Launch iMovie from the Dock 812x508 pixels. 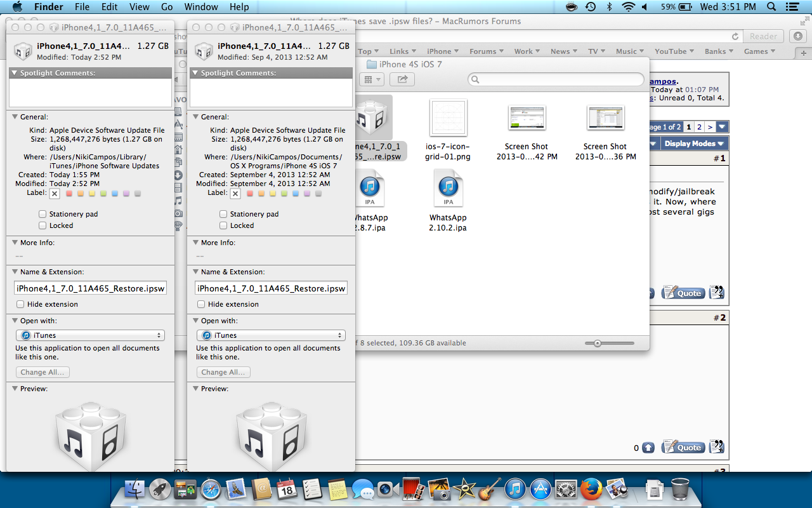[465, 490]
